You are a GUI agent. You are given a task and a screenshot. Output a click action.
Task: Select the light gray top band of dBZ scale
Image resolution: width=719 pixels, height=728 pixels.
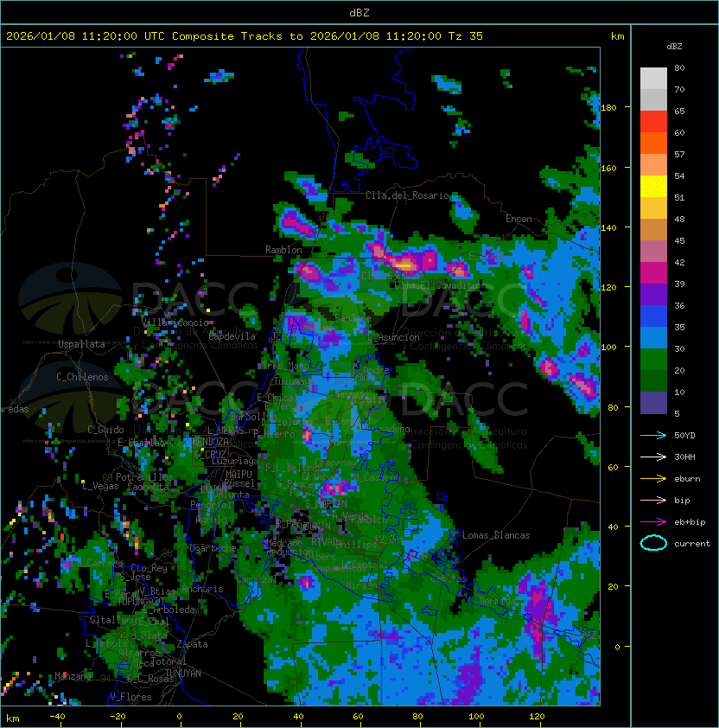click(x=653, y=79)
